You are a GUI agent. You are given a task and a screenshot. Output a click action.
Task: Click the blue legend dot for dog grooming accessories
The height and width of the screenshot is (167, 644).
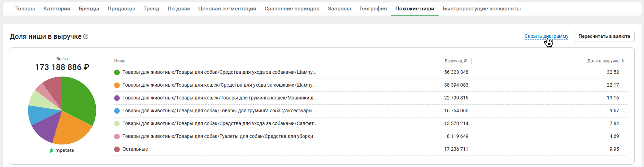[117, 111]
